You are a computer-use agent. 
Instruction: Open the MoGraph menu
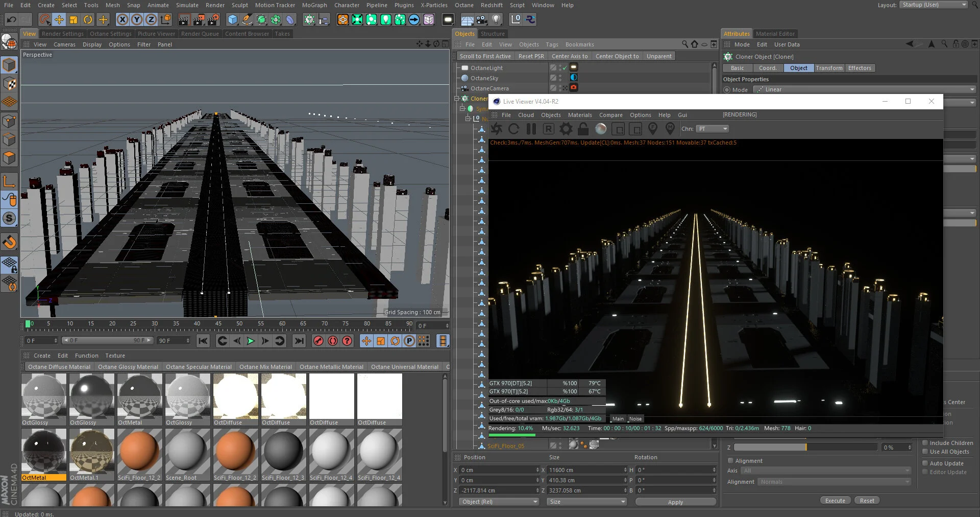(314, 5)
